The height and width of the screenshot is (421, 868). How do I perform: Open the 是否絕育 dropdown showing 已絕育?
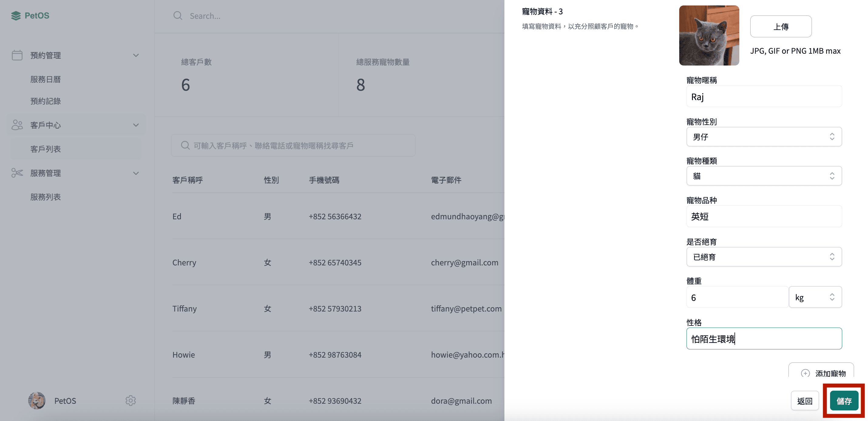(764, 257)
